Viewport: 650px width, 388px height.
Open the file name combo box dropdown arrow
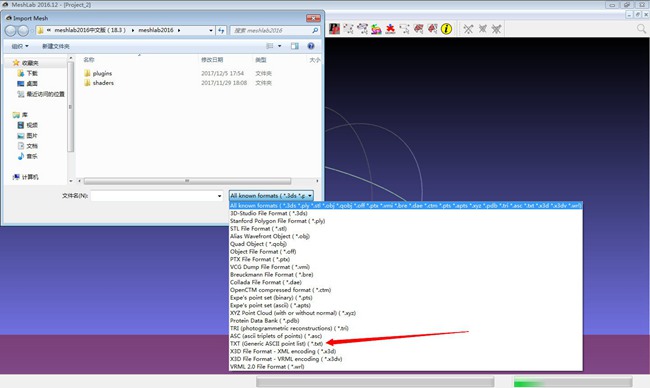pos(220,196)
